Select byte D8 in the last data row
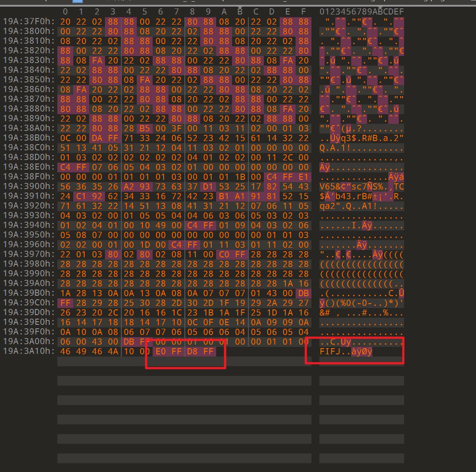The width and height of the screenshot is (476, 472). point(192,351)
